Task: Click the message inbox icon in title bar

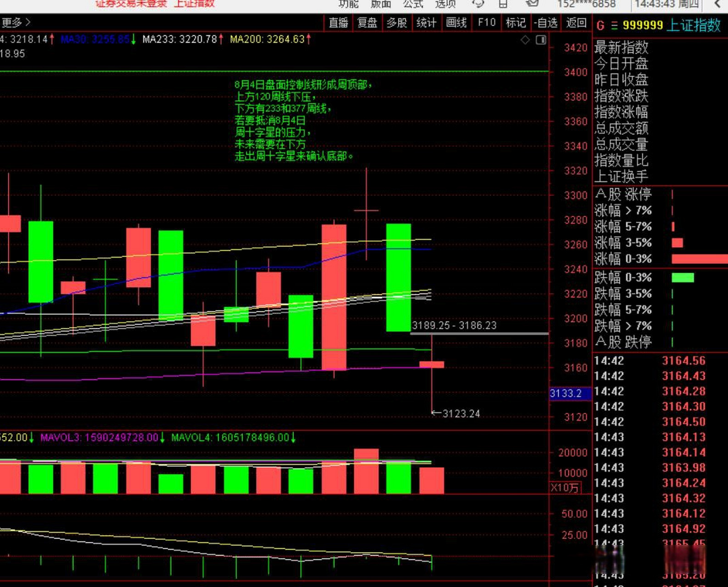Action: pos(532,3)
